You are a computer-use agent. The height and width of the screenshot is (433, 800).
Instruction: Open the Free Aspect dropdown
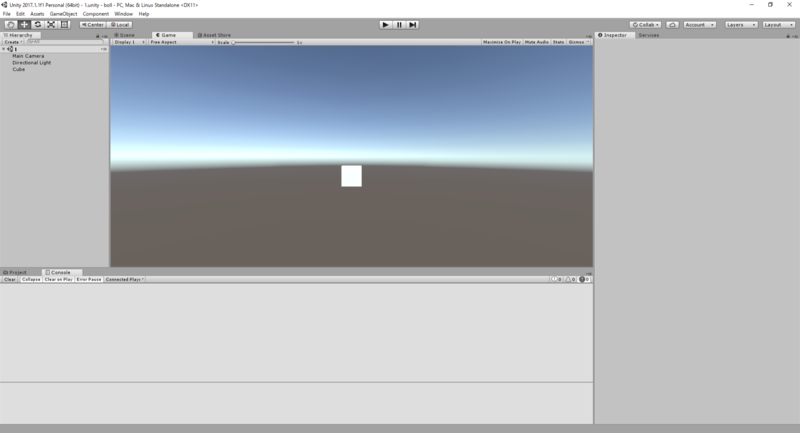(182, 42)
